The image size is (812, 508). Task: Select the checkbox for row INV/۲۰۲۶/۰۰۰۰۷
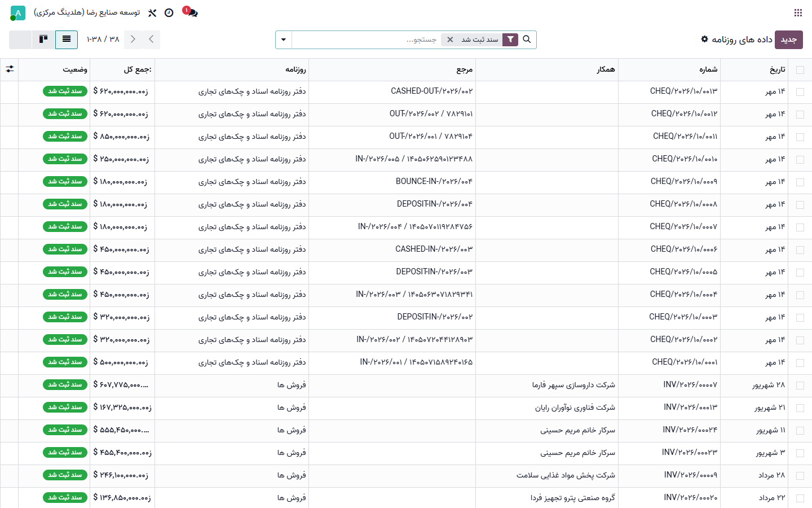click(800, 386)
